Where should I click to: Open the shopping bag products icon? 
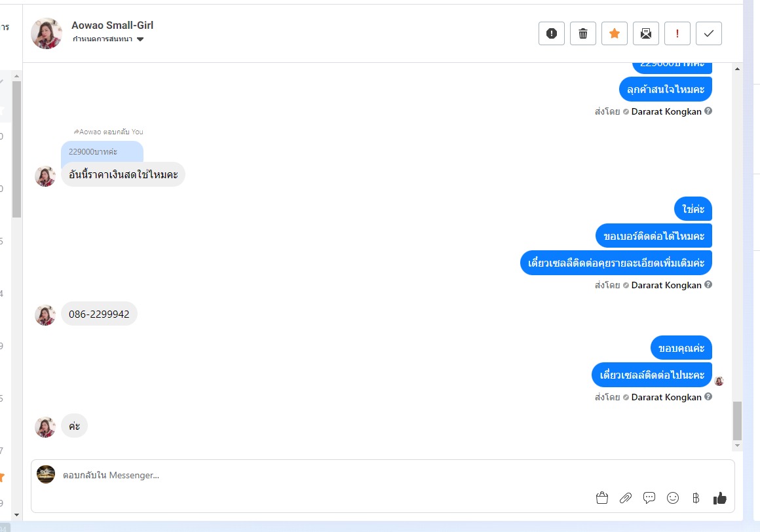[602, 498]
